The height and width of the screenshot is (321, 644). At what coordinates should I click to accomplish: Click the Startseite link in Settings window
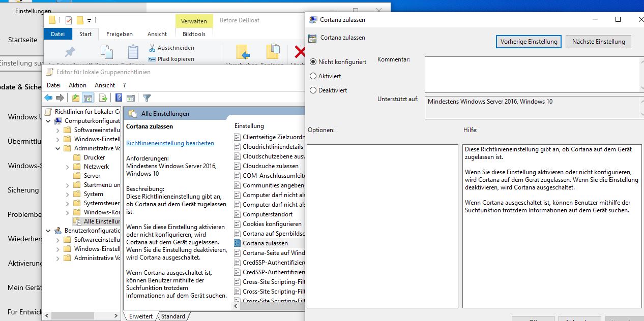click(22, 40)
